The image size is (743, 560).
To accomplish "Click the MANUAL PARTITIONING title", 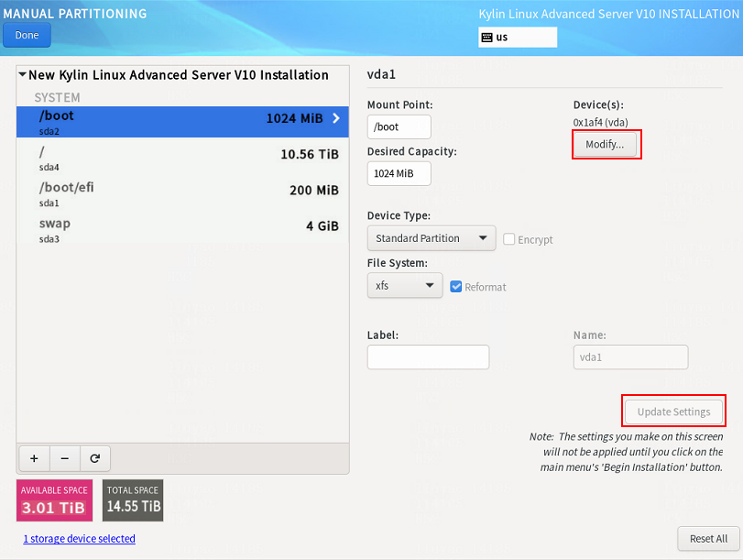I will click(75, 14).
